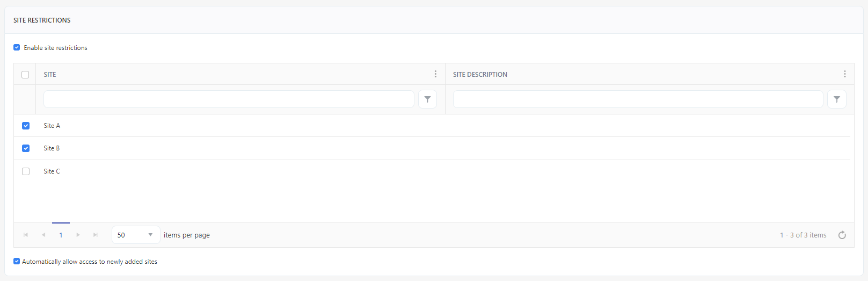Click the SITE filter text field
This screenshot has height=281, width=868.
click(229, 99)
